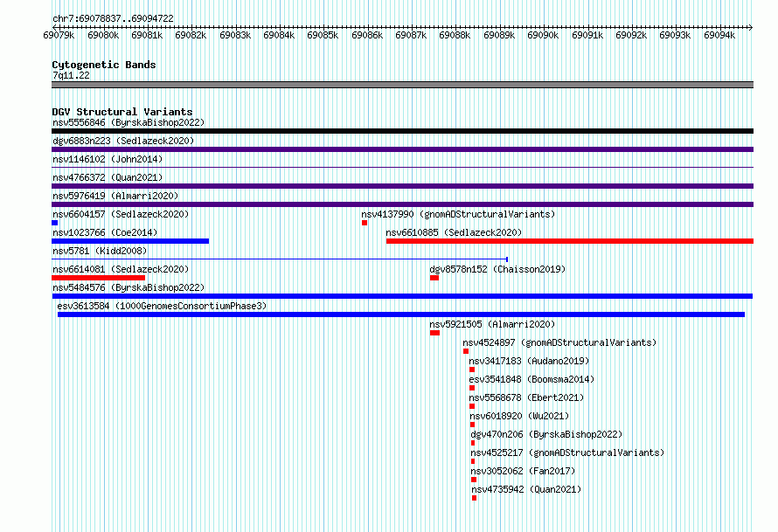This screenshot has height=532, width=778.
Task: Click red bar for nsv6610885 (Sedlazeck2020)
Action: (x=570, y=241)
